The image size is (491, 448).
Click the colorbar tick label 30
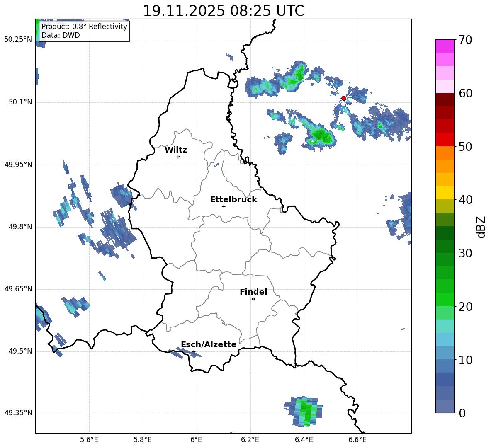(465, 253)
